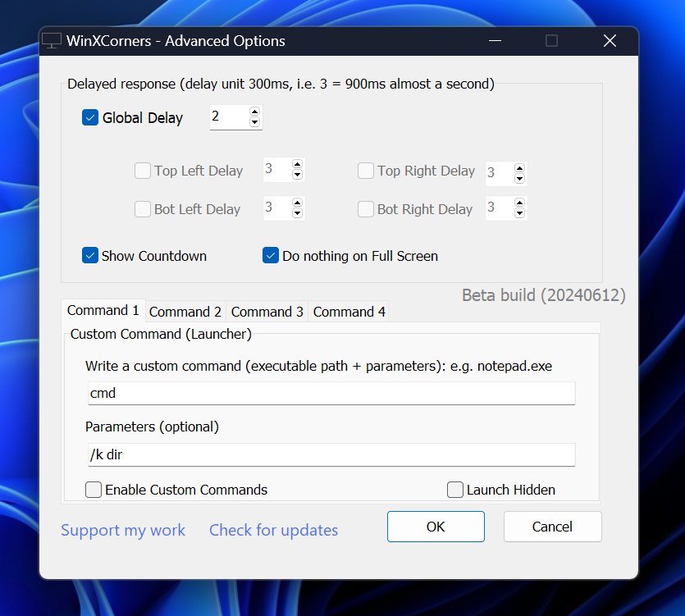Minimize the Advanced Options window
The width and height of the screenshot is (685, 616).
point(495,41)
